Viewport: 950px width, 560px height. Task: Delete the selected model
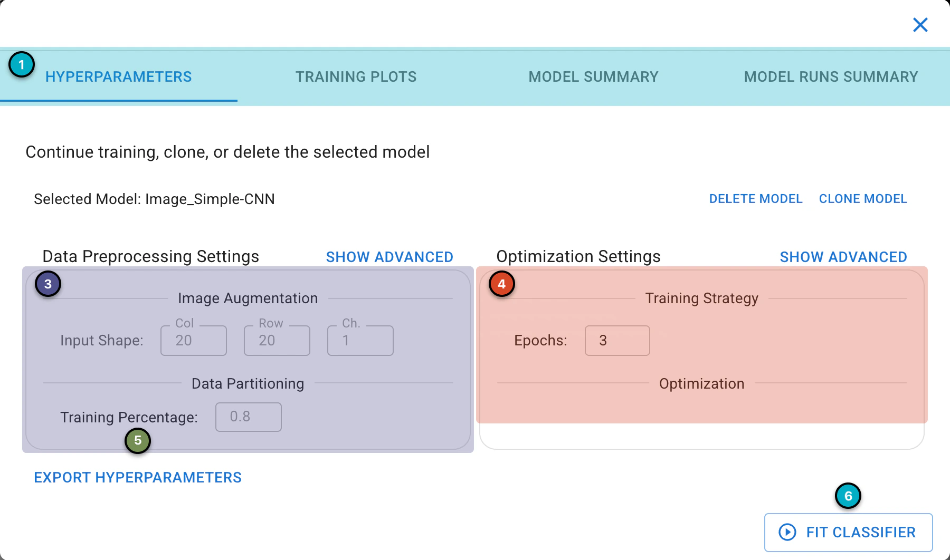point(756,199)
